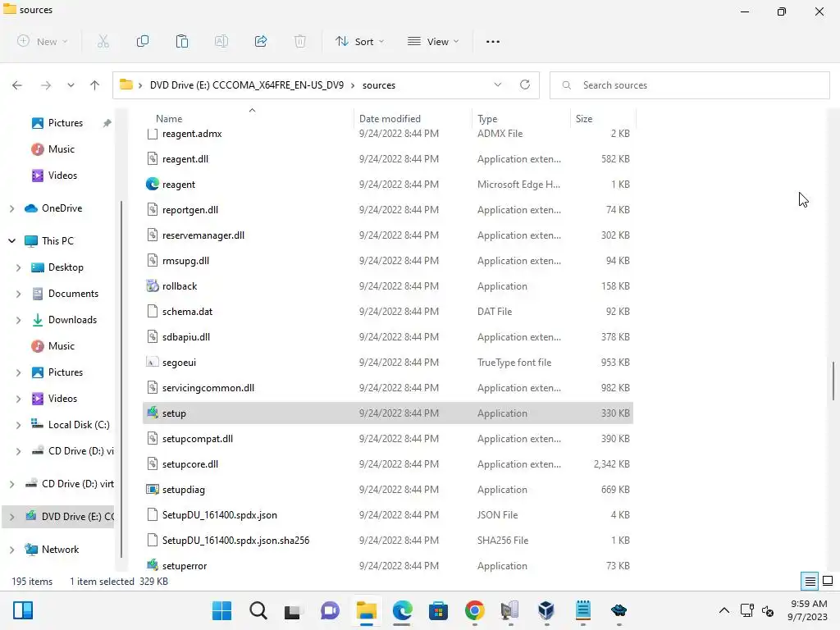Click the Rename icon in toolbar
840x630 pixels.
click(221, 41)
